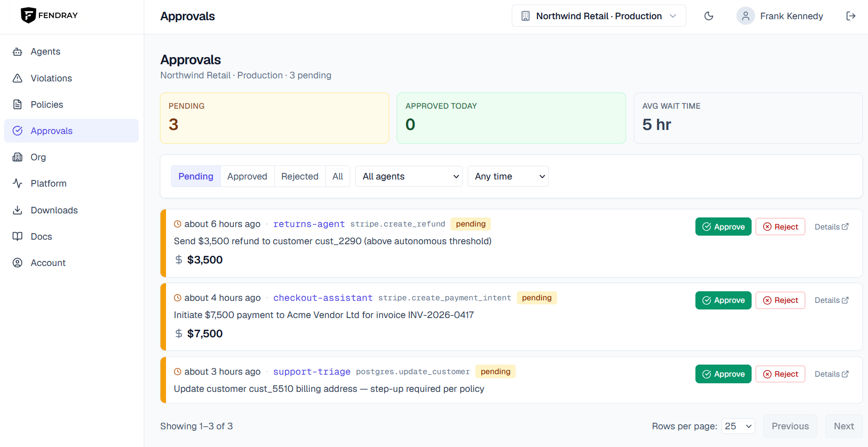This screenshot has height=447, width=868.
Task: Approve the $3,500 refund request
Action: pyautogui.click(x=723, y=227)
